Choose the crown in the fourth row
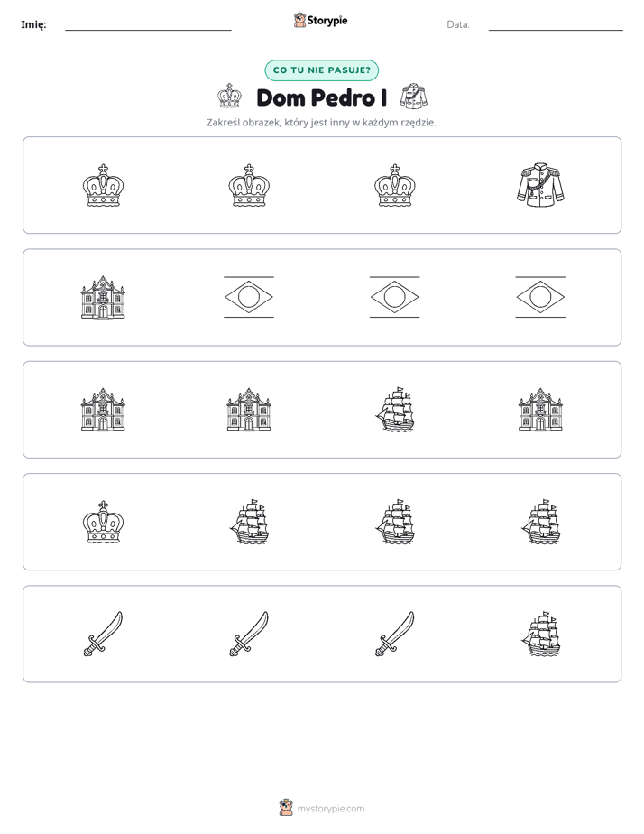Image resolution: width=644 pixels, height=834 pixels. pos(103,522)
